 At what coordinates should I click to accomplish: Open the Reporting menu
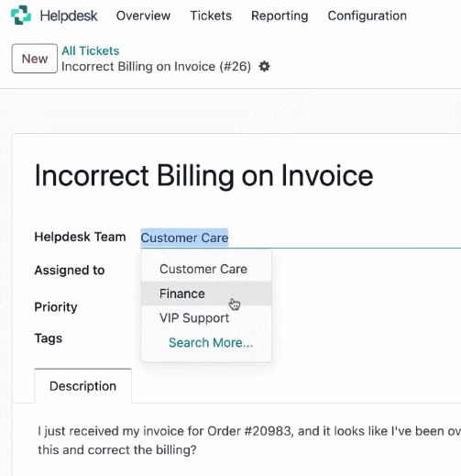coord(280,16)
